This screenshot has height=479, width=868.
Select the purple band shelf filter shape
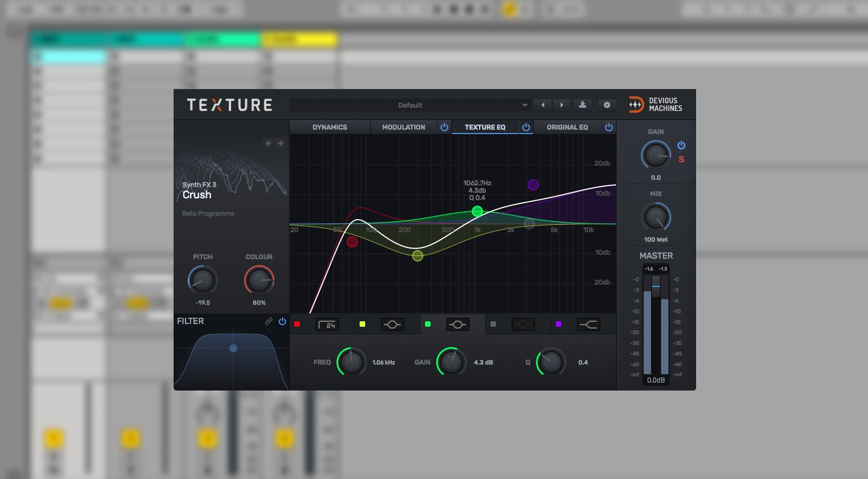[x=588, y=325]
